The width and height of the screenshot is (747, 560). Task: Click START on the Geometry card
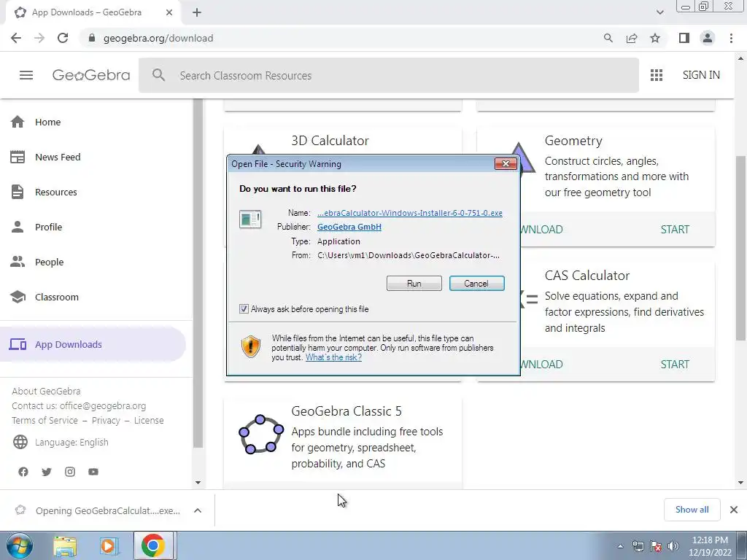[x=675, y=230]
